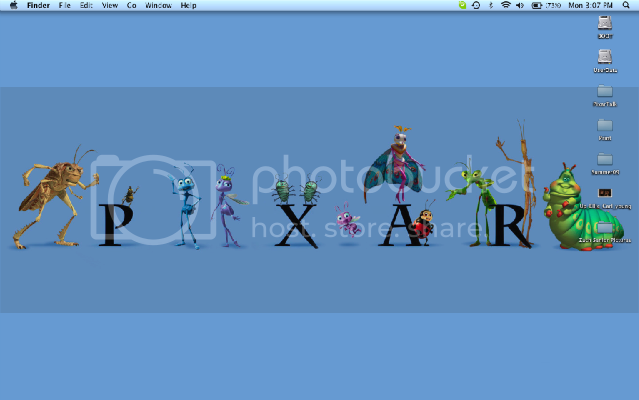Select the Summer 09 folder
Screen dimensions: 639x400
tap(605, 158)
